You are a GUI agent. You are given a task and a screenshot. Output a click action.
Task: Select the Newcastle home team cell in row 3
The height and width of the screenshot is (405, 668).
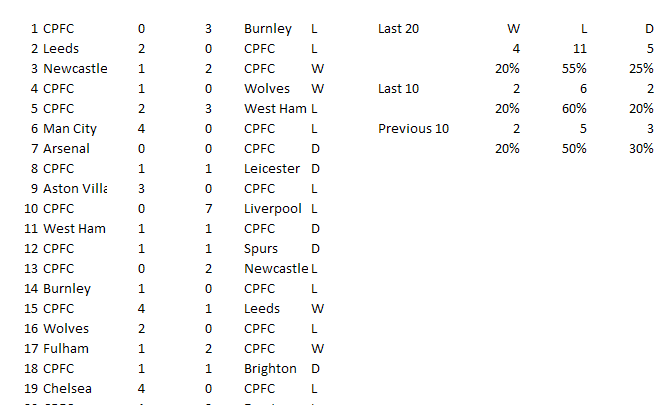(x=75, y=69)
